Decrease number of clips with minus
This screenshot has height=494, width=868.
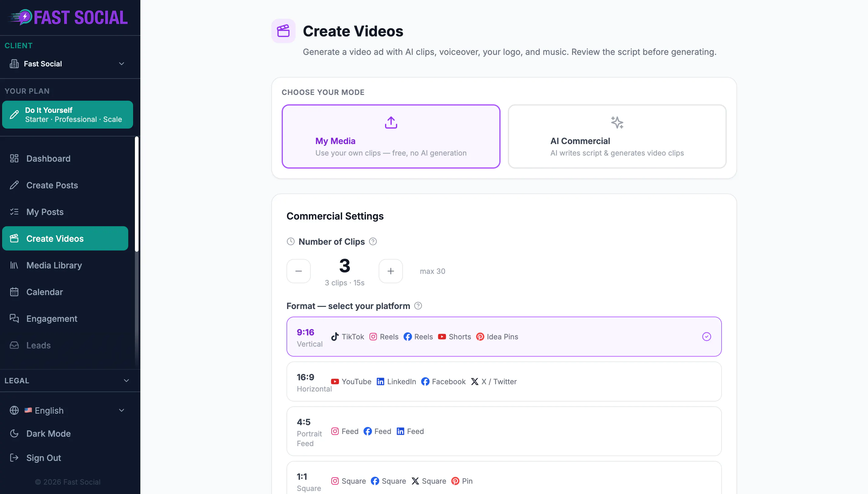299,271
